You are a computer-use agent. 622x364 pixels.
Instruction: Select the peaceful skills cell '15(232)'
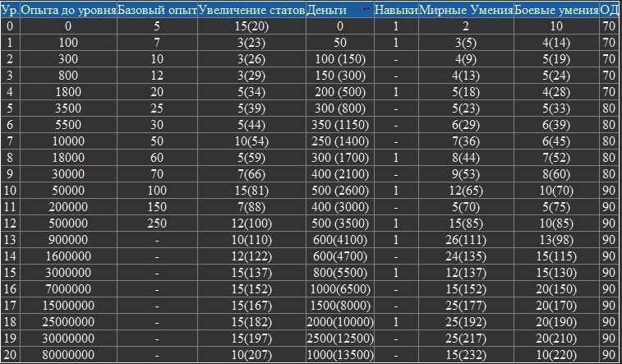point(466,354)
